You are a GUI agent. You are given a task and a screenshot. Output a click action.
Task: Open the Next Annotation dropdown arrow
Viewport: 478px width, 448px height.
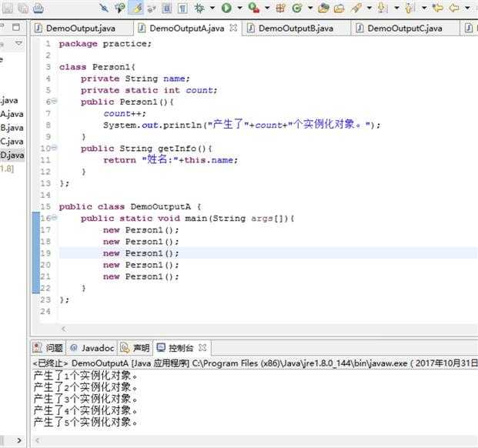click(396, 8)
